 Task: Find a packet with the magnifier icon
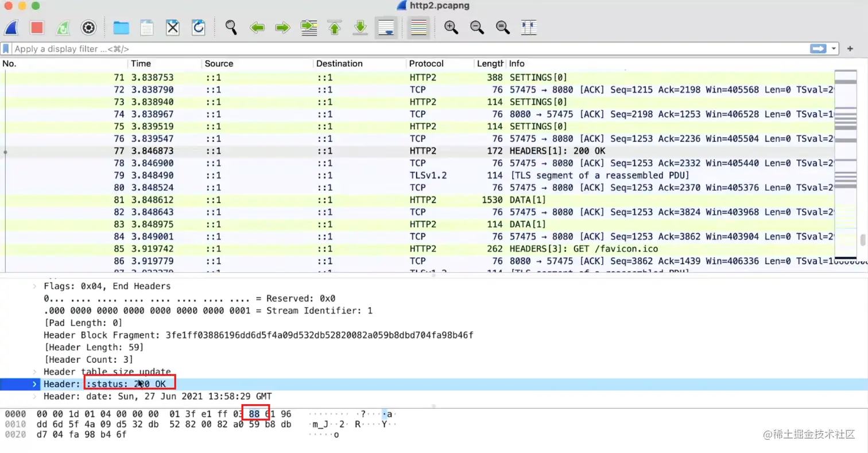231,27
